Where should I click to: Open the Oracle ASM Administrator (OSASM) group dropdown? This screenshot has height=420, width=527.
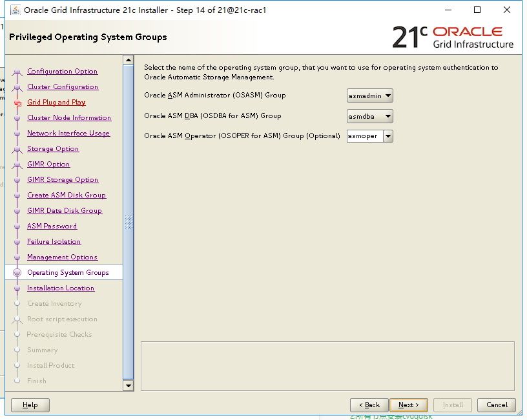369,95
